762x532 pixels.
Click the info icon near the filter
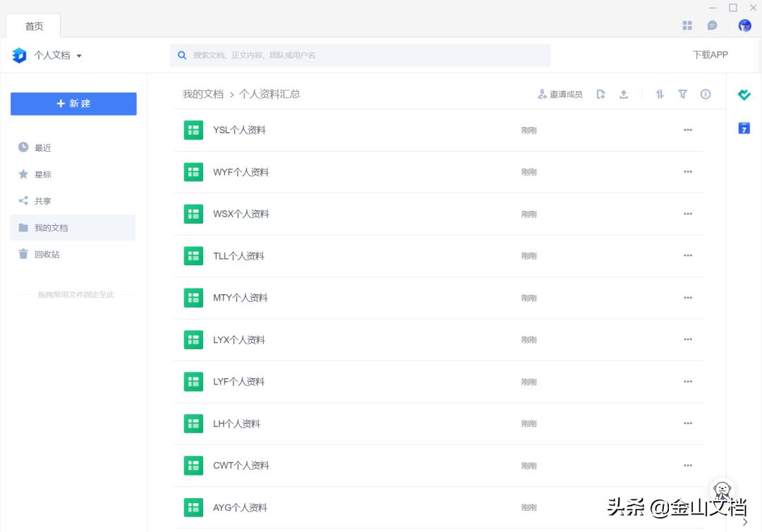click(706, 94)
